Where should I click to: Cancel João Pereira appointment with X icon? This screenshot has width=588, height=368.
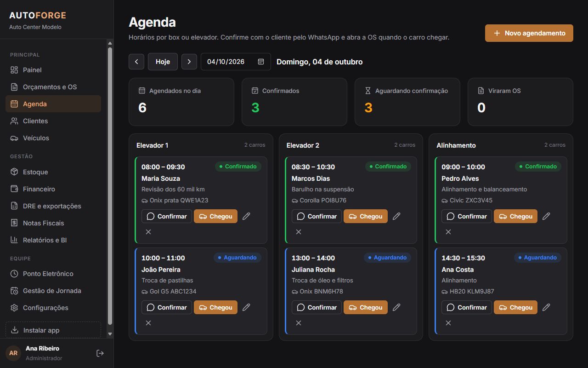[x=148, y=323]
